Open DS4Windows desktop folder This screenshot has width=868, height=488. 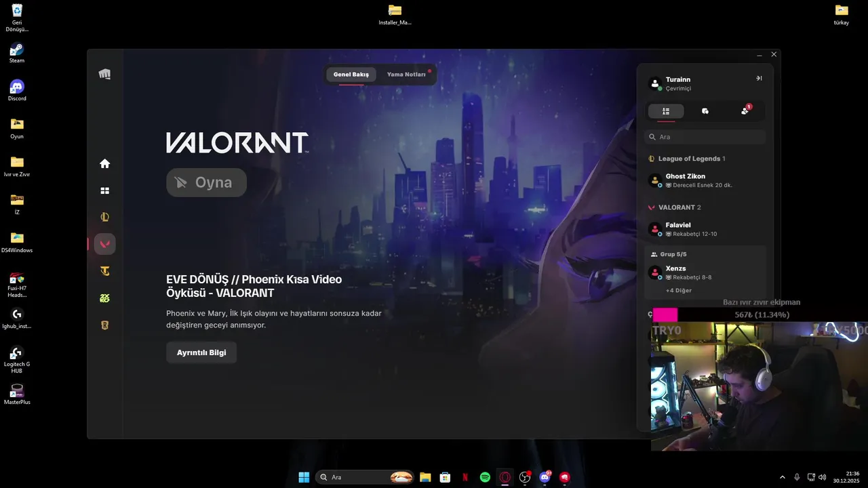point(17,242)
